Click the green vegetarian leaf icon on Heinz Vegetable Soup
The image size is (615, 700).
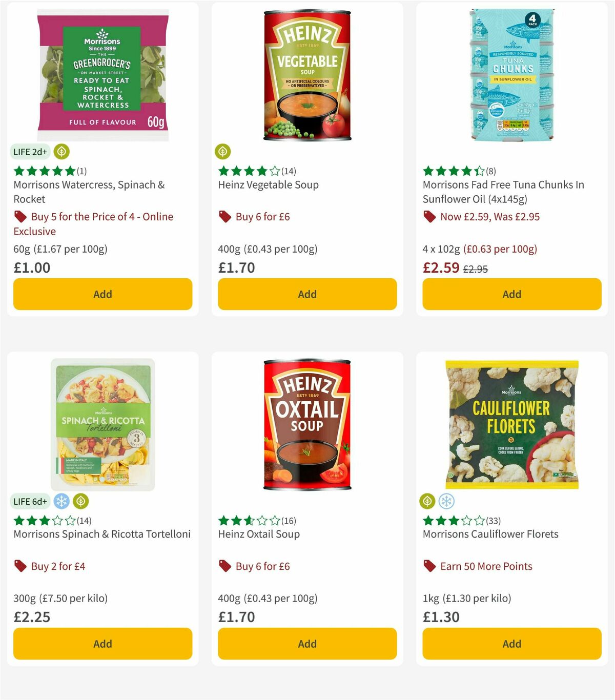coord(223,152)
